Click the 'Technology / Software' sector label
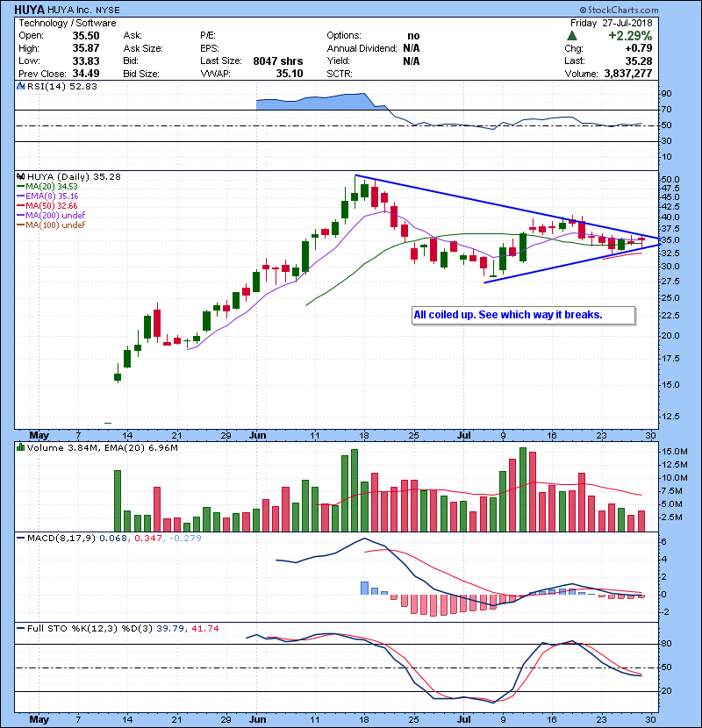702x728 pixels. [68, 23]
